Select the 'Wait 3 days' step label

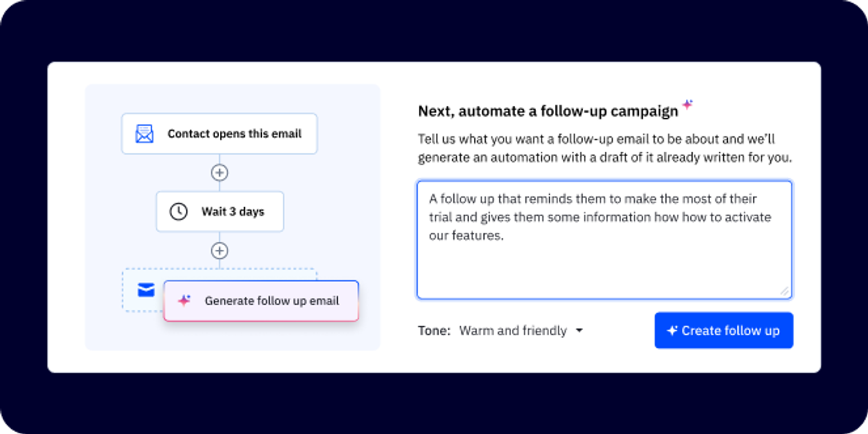[x=233, y=211]
